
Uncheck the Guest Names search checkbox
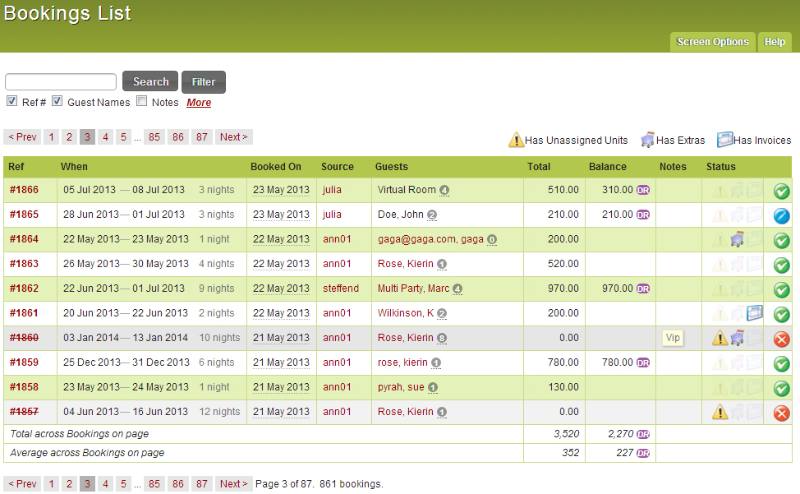(x=57, y=101)
